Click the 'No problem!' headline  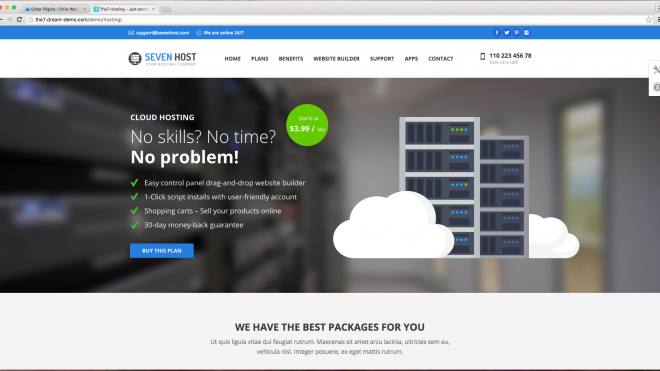click(184, 157)
